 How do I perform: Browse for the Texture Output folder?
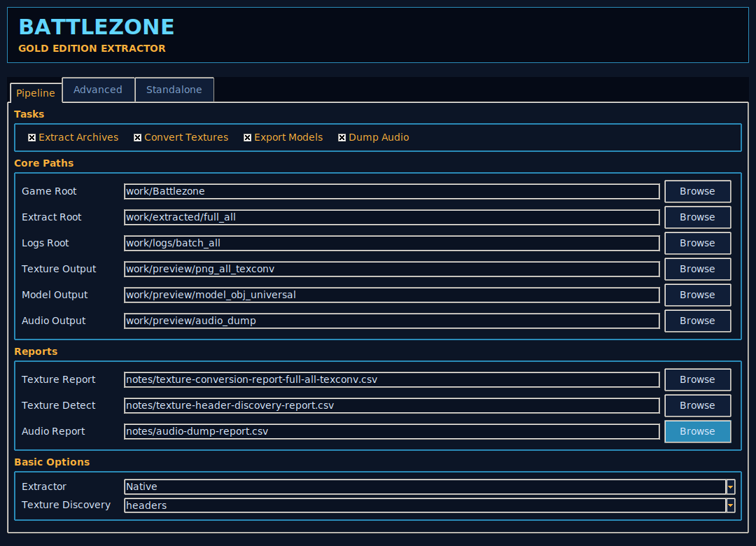click(x=697, y=269)
